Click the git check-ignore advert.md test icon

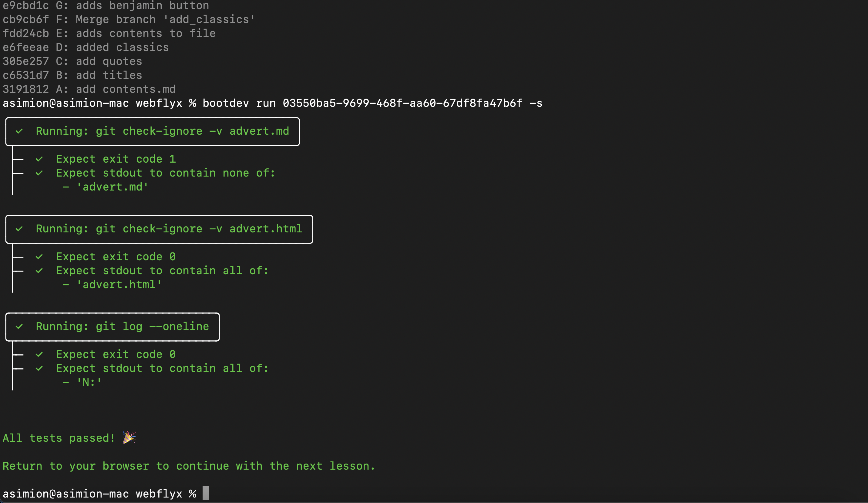pos(20,130)
